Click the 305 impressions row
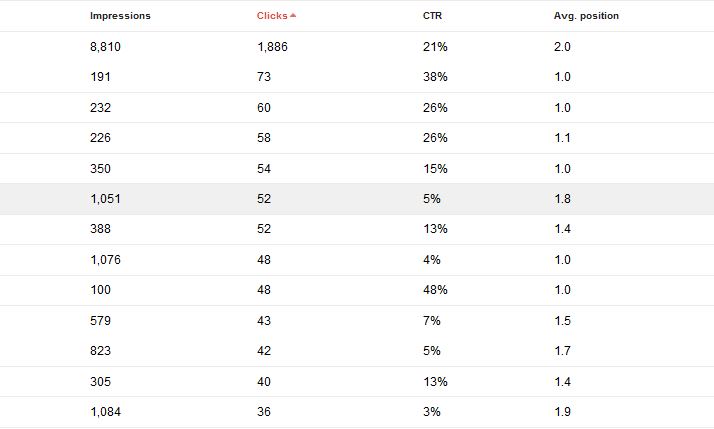This screenshot has width=714, height=429. click(357, 382)
